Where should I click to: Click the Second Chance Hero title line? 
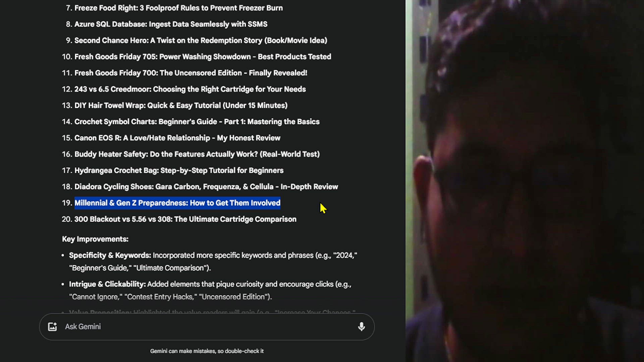point(201,41)
